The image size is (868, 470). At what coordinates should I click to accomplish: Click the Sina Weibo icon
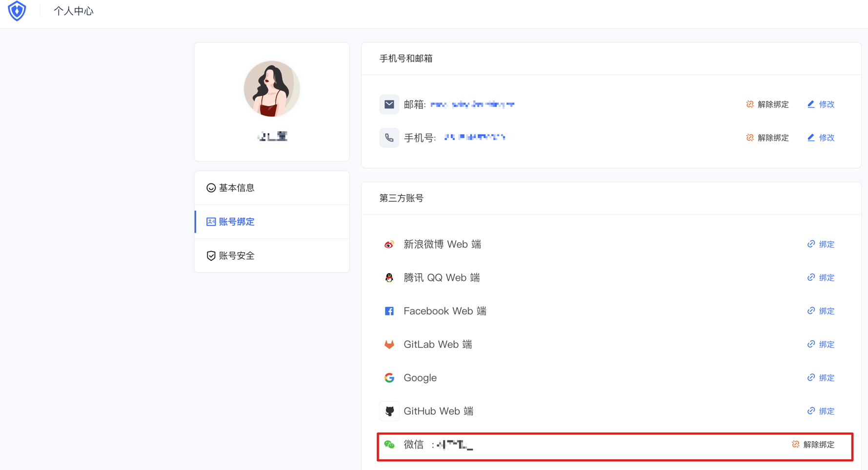[x=389, y=244]
